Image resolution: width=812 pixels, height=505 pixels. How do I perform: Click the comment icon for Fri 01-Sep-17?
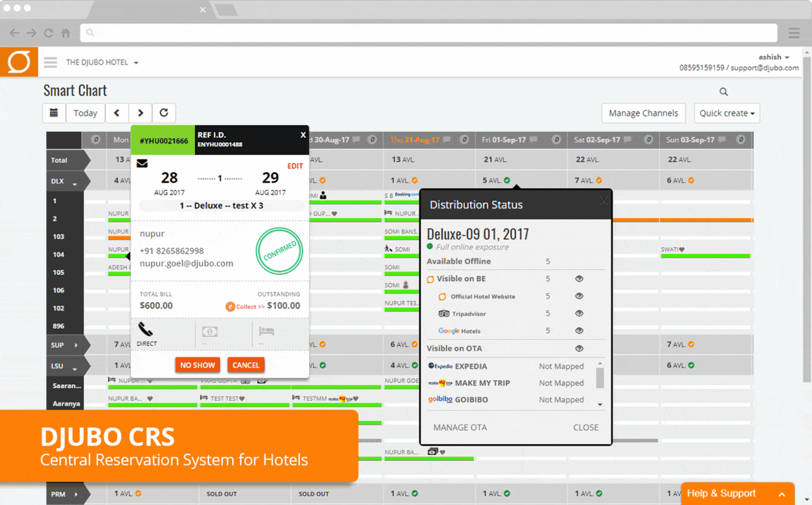[x=534, y=140]
